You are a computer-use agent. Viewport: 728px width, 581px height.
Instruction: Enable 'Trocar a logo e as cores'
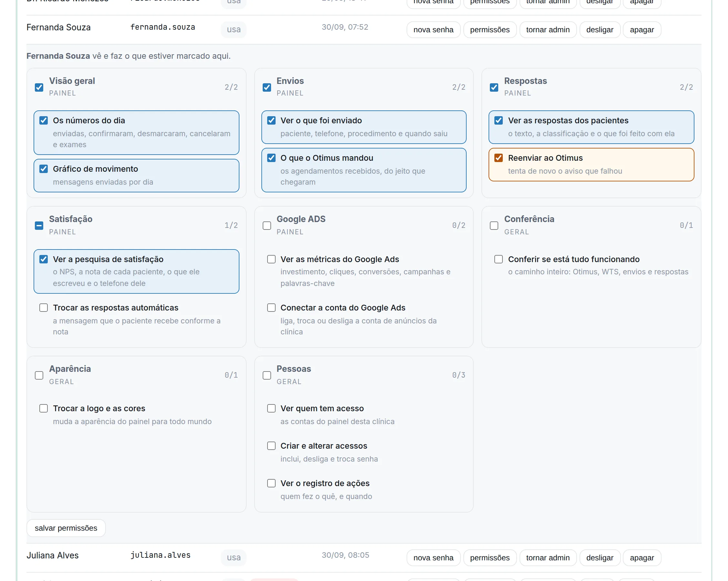point(44,409)
